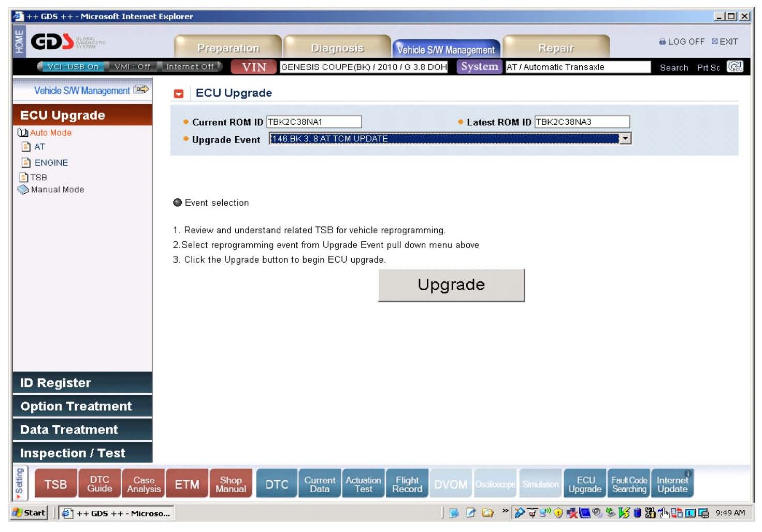Open the DTC Guide toolbar button
762x532 pixels.
(99, 484)
